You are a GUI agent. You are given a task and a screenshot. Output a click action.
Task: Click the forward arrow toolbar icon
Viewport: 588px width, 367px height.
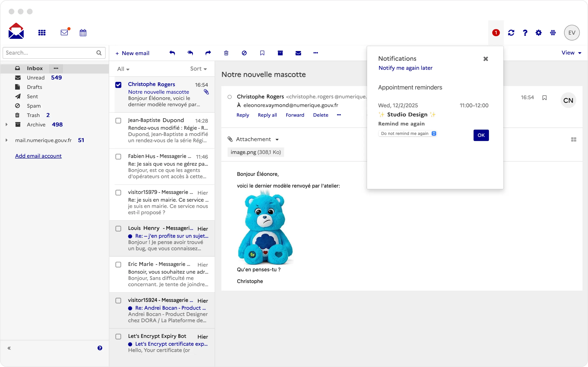tap(208, 53)
